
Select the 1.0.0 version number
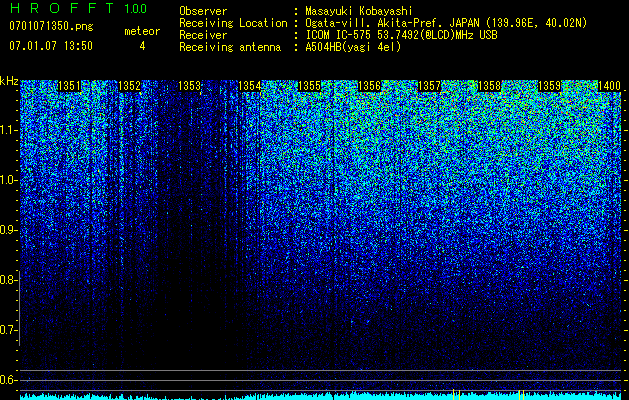tap(135, 8)
